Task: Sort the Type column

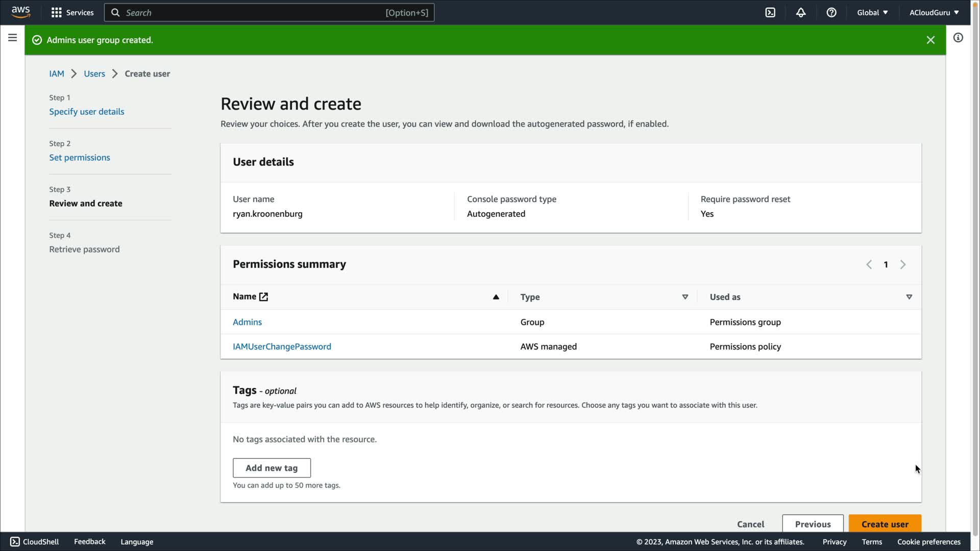Action: point(685,297)
